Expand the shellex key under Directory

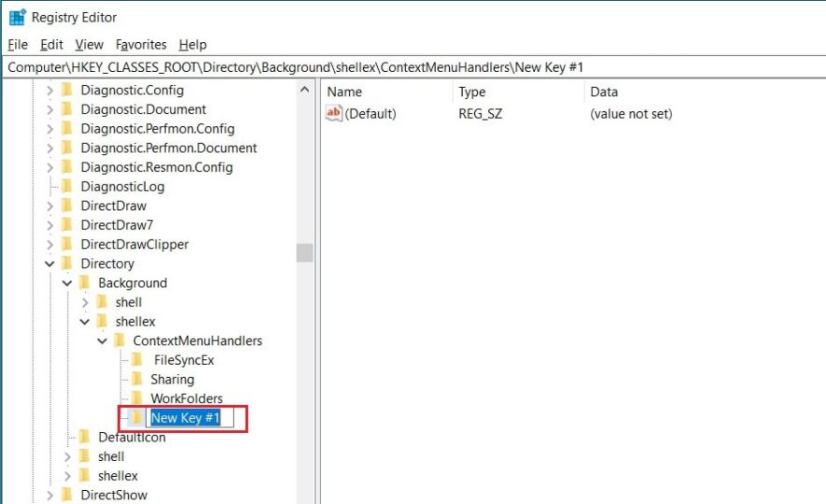point(67,476)
